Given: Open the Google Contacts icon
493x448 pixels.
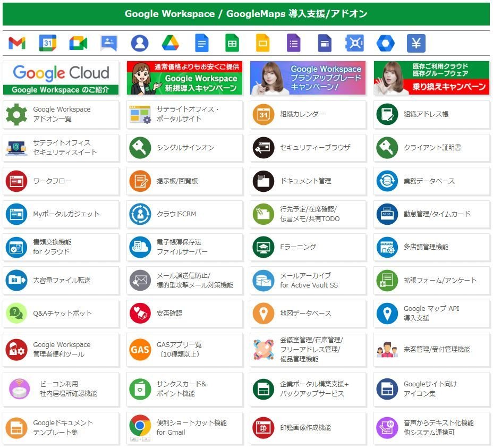Looking at the screenshot, I should (x=140, y=43).
